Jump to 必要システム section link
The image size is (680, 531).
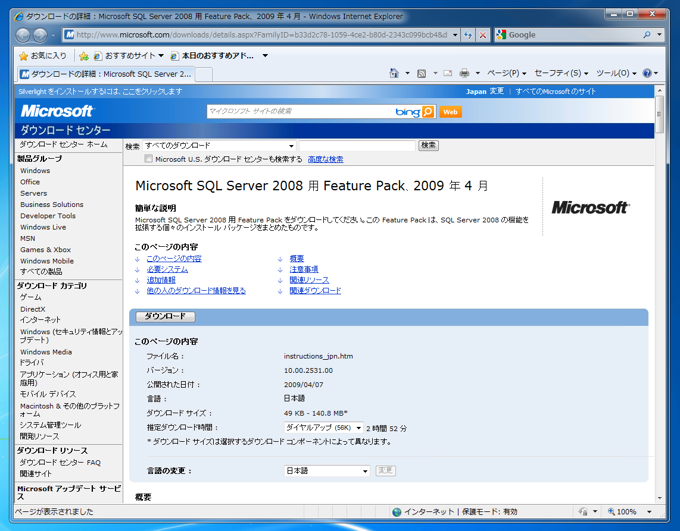[x=167, y=269]
